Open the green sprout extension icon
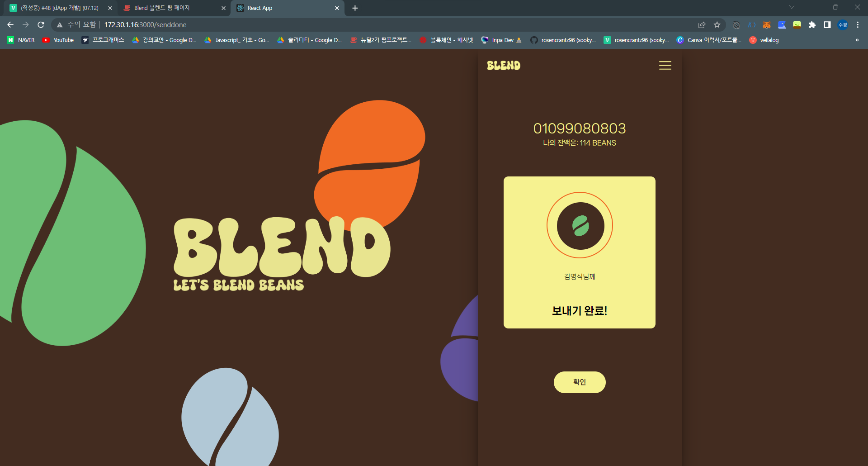 point(797,25)
